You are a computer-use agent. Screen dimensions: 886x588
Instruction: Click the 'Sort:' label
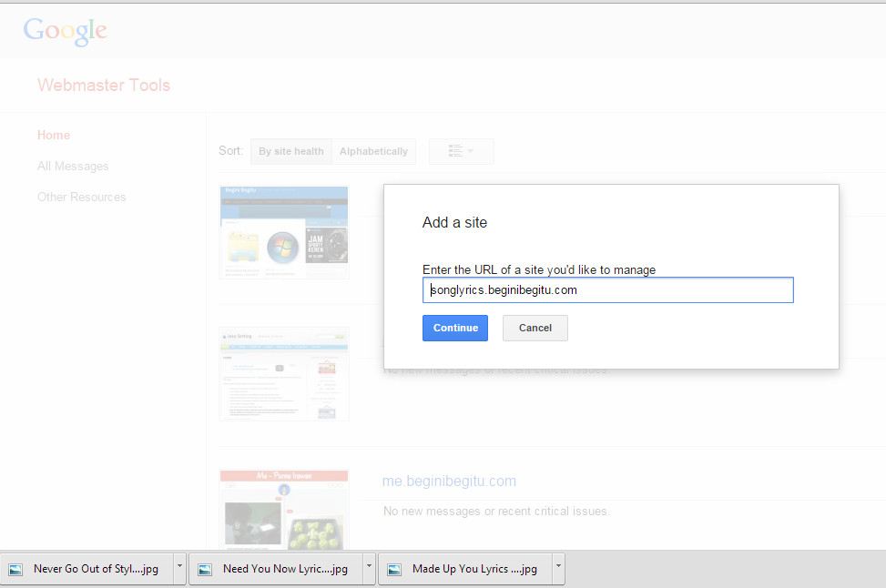click(230, 151)
